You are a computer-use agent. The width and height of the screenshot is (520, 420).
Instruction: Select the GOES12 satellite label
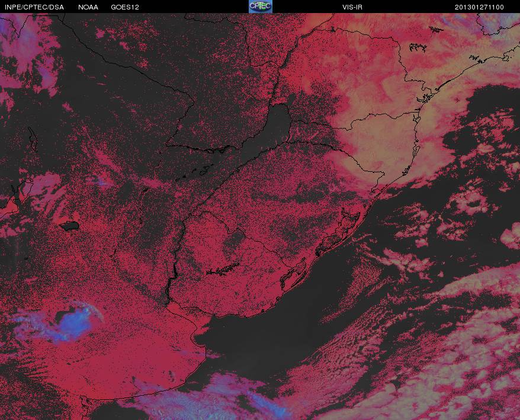point(125,7)
